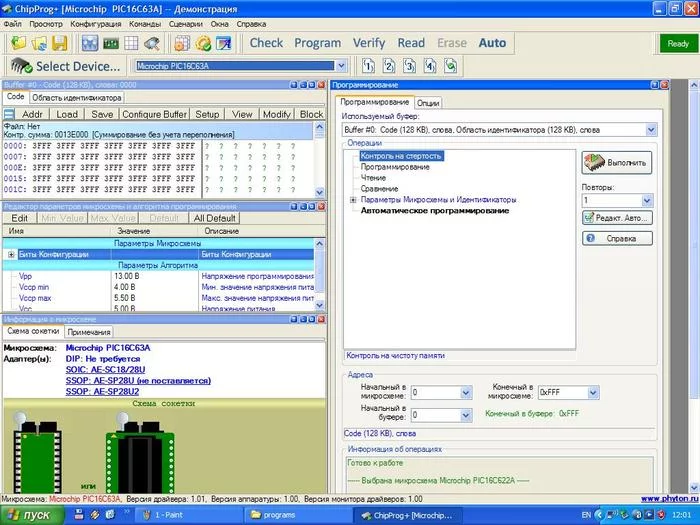Screen dimensions: 700x525
Task: Expand Параметры Микросхемы и Идентификаторы tree node
Action: point(353,200)
